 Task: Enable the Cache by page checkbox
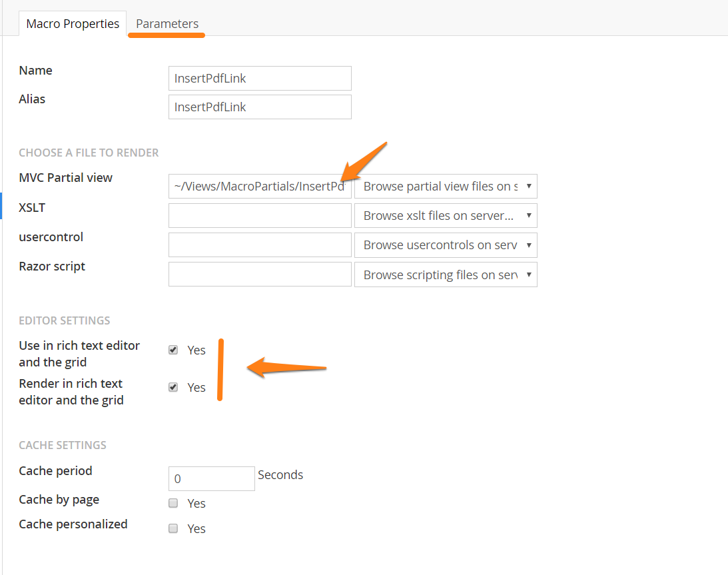point(173,503)
